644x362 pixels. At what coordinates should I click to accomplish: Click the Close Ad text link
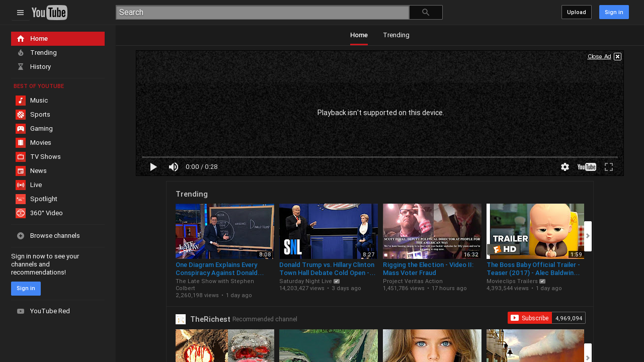(x=599, y=56)
